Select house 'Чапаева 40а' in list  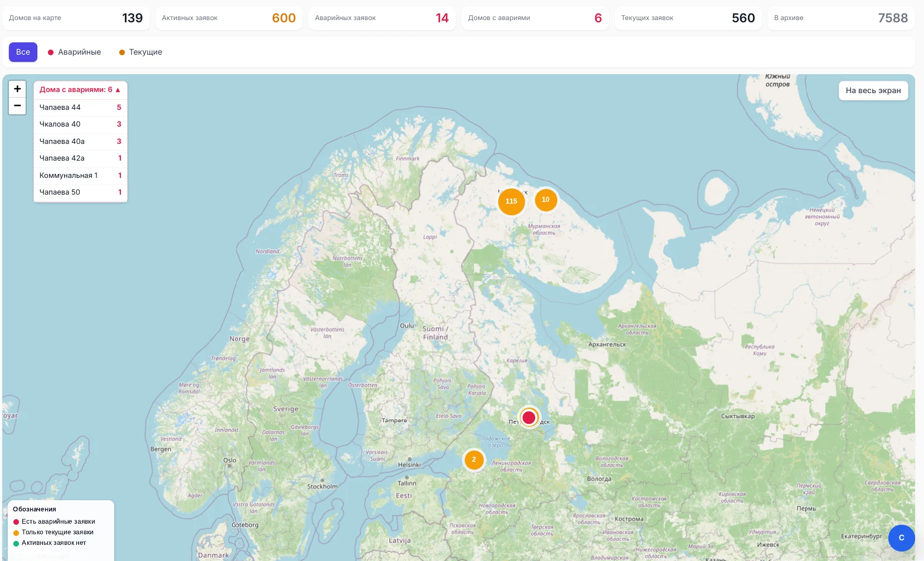(80, 141)
